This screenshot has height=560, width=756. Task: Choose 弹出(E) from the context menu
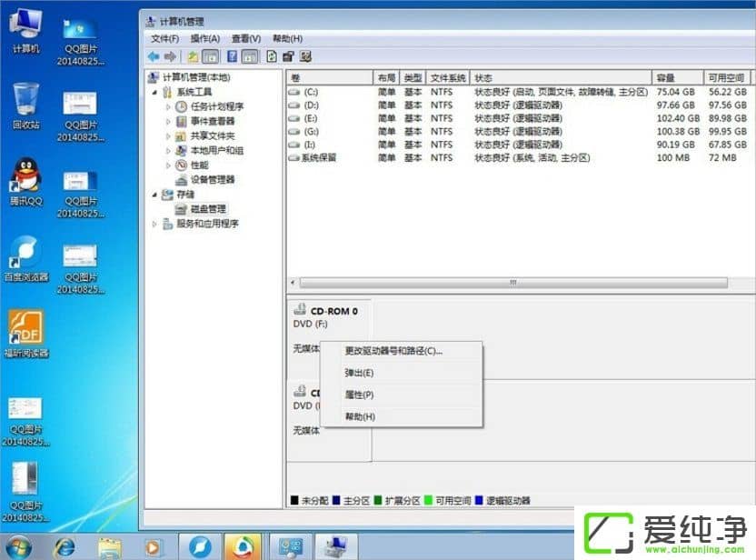click(x=360, y=372)
